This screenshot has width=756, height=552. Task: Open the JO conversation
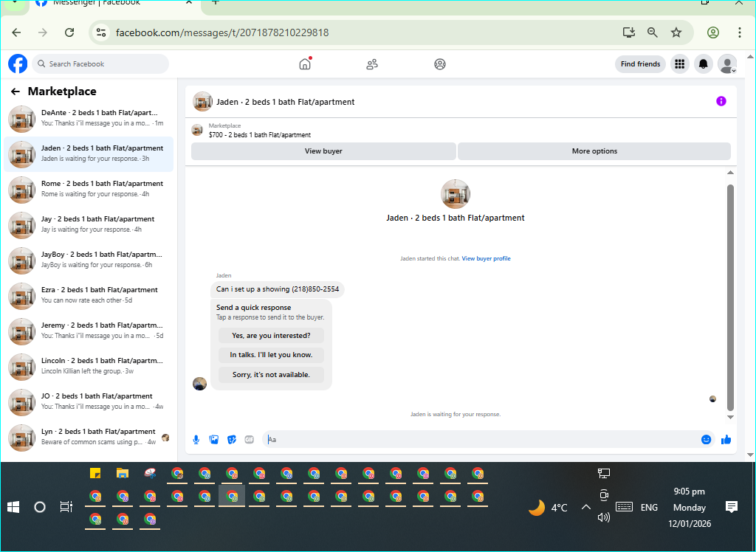(x=89, y=402)
